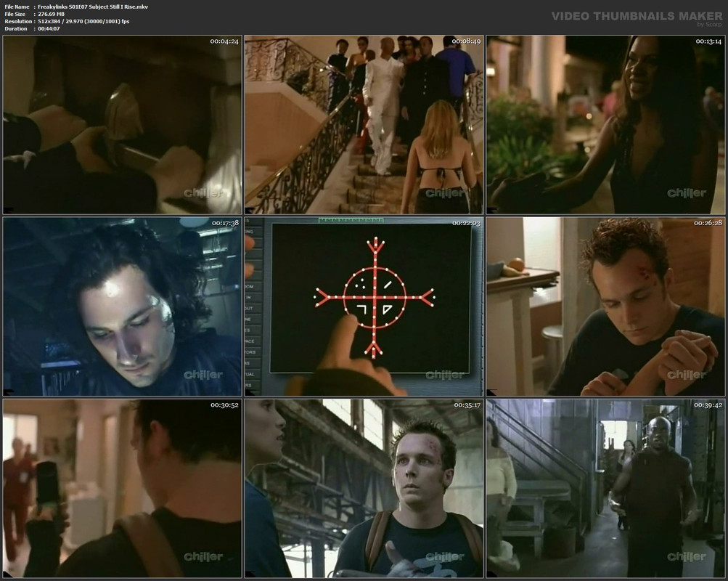Screen dimensions: 728x581
Task: Select the red symbol thumbnail at 00:22:03
Action: (x=364, y=306)
